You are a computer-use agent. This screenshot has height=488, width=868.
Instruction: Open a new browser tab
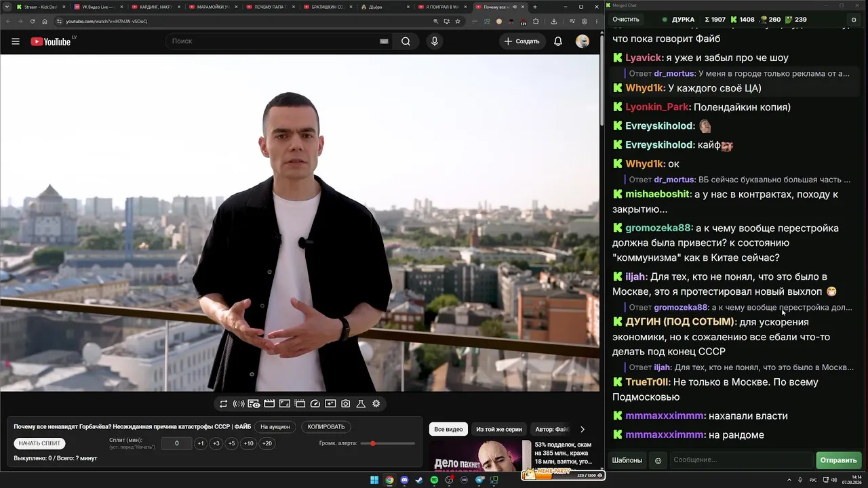click(x=535, y=7)
